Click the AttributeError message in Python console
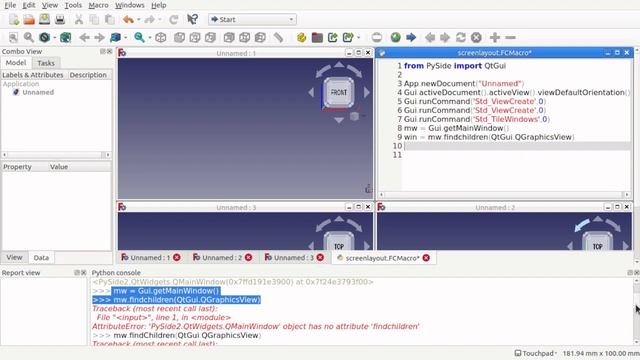The width and height of the screenshot is (640, 360). tap(256, 327)
